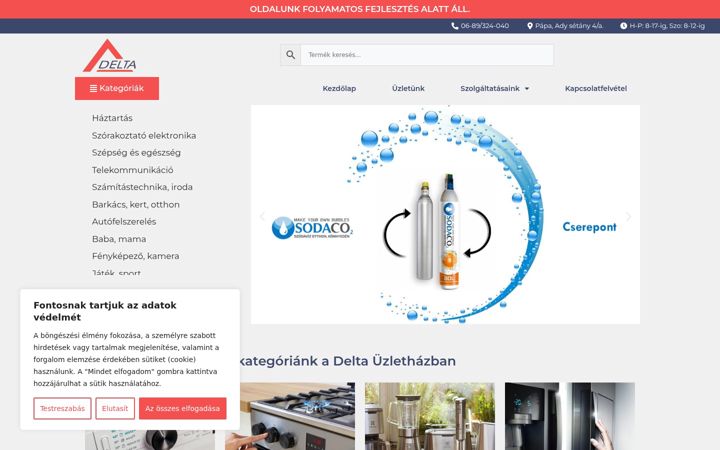The height and width of the screenshot is (450, 720).
Task: Select the Háztartás category
Action: pyautogui.click(x=112, y=118)
